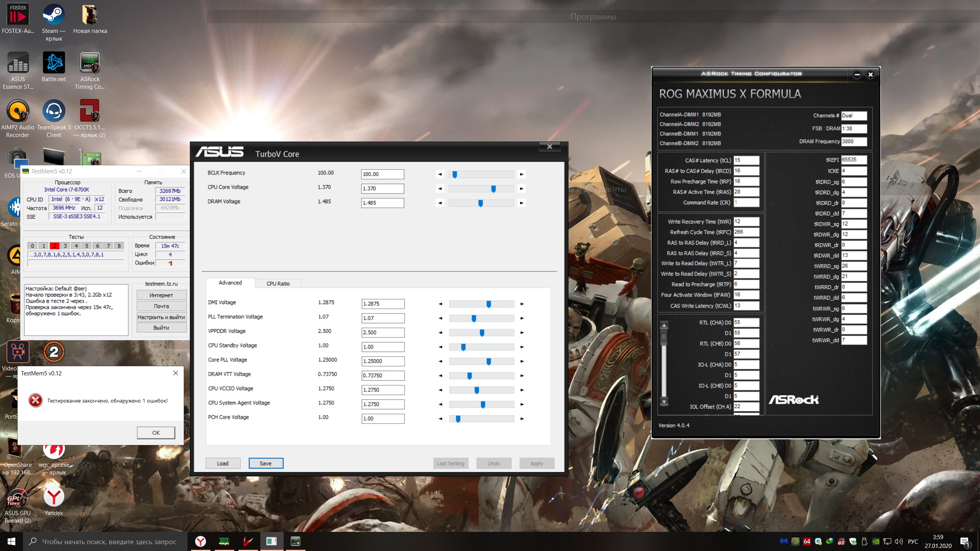Viewport: 980px width, 551px height.
Task: Select test number 2 box in TestMem5
Action: [x=54, y=246]
